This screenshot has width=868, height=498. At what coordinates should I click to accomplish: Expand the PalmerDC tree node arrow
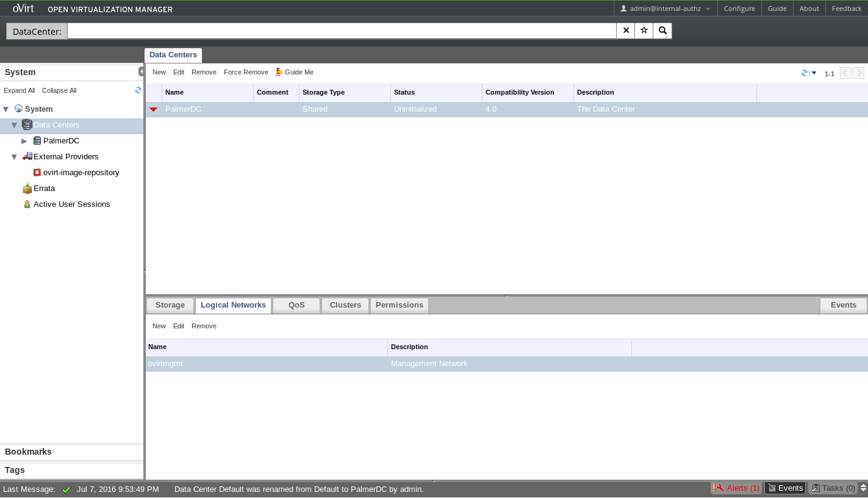24,141
